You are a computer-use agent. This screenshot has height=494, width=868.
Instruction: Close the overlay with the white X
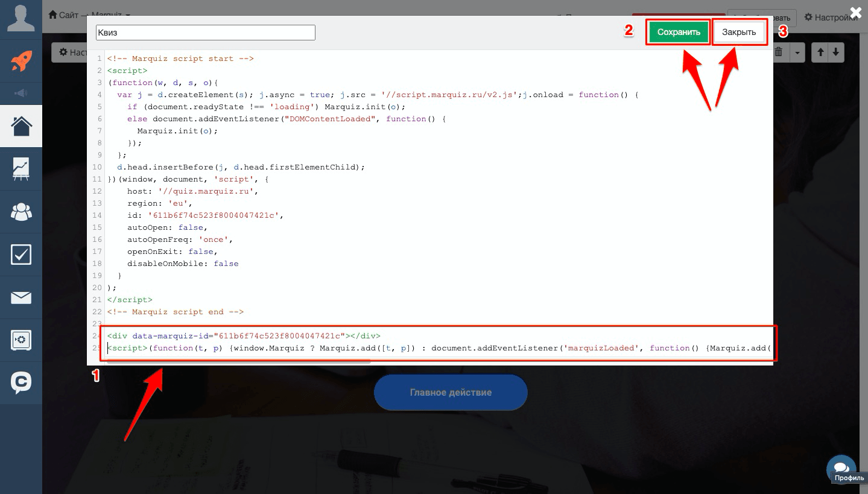856,11
